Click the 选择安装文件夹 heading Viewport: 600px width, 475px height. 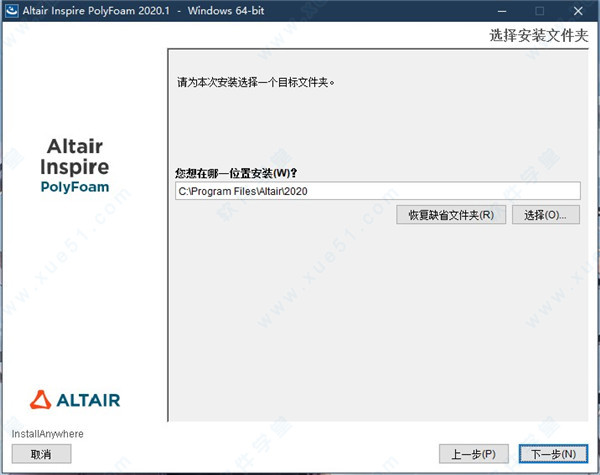tap(539, 36)
